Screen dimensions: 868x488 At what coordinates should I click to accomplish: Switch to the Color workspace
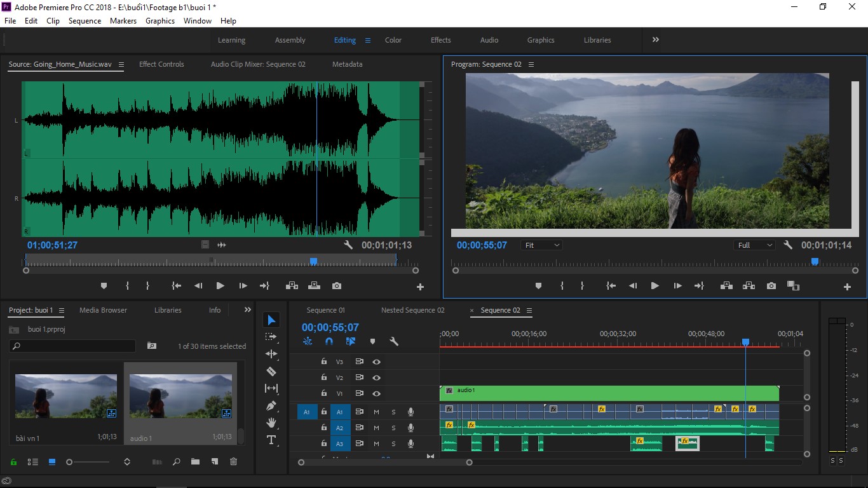coord(393,40)
